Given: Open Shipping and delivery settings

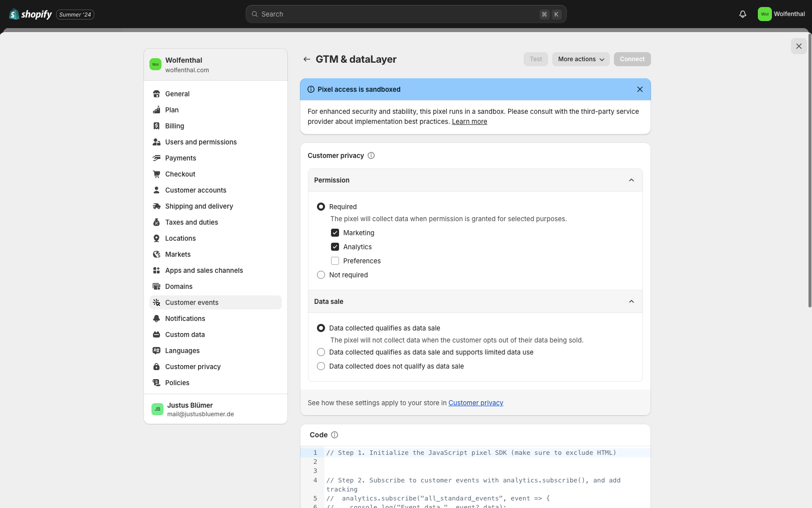Looking at the screenshot, I should 199,206.
